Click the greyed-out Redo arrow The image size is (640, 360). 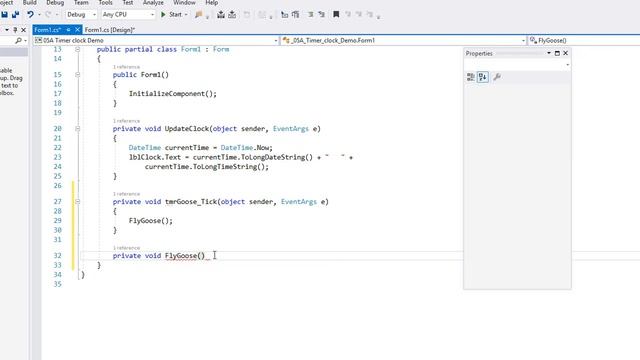48,14
